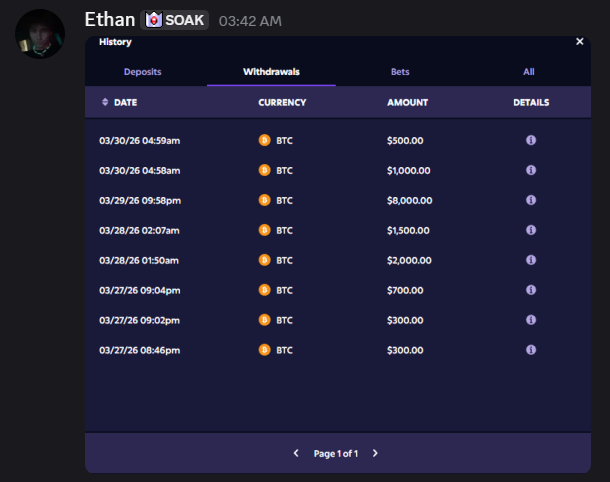Select the date 03/29/26 09:58pm
This screenshot has width=610, height=482.
[140, 200]
